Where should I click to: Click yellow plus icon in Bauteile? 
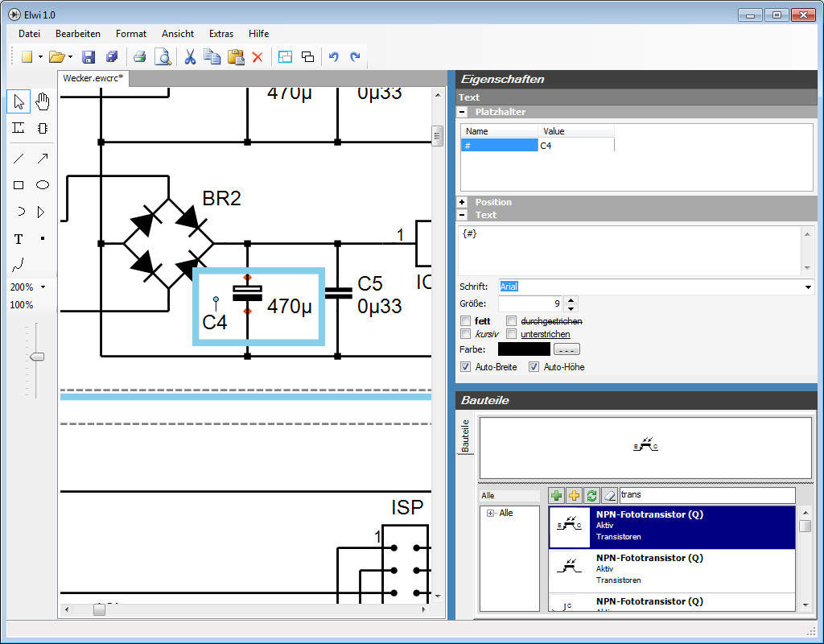(x=574, y=495)
